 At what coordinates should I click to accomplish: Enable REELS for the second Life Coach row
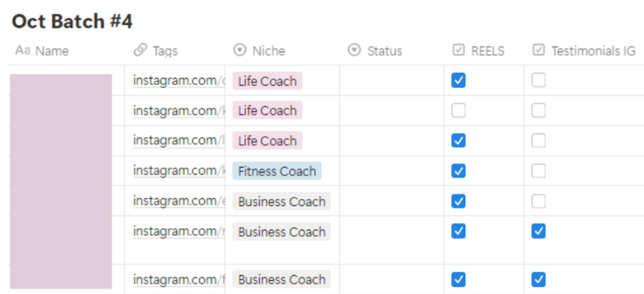point(459,111)
